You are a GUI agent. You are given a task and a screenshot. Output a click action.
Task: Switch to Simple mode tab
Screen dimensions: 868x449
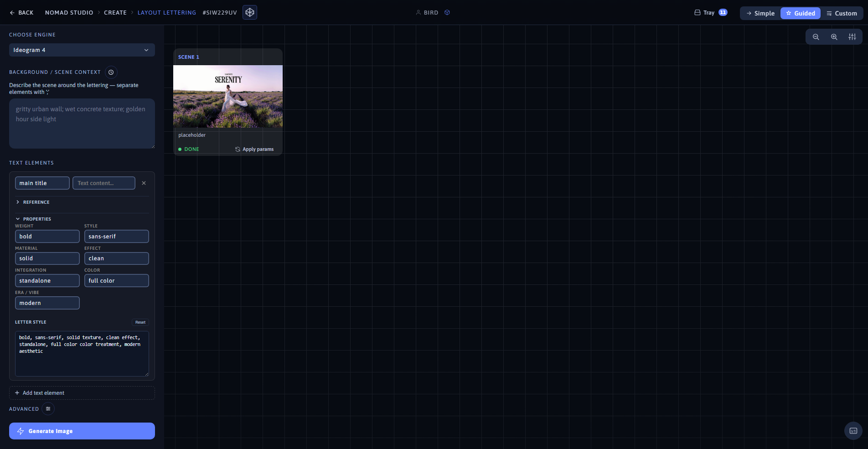coord(760,13)
